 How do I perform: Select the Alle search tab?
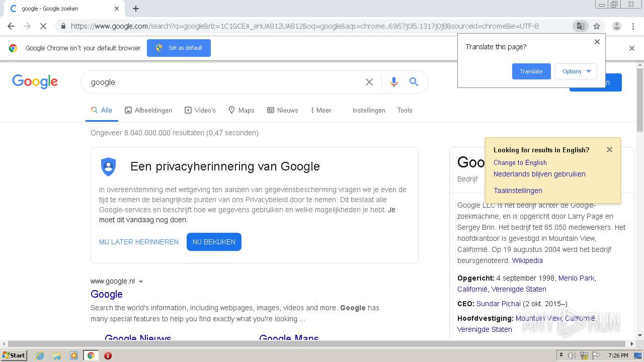102,110
